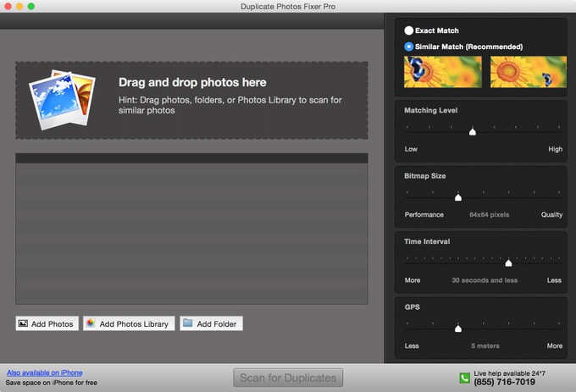Viewport: 576px width, 392px height.
Task: Click the folder icon on Add Folder
Action: 187,323
